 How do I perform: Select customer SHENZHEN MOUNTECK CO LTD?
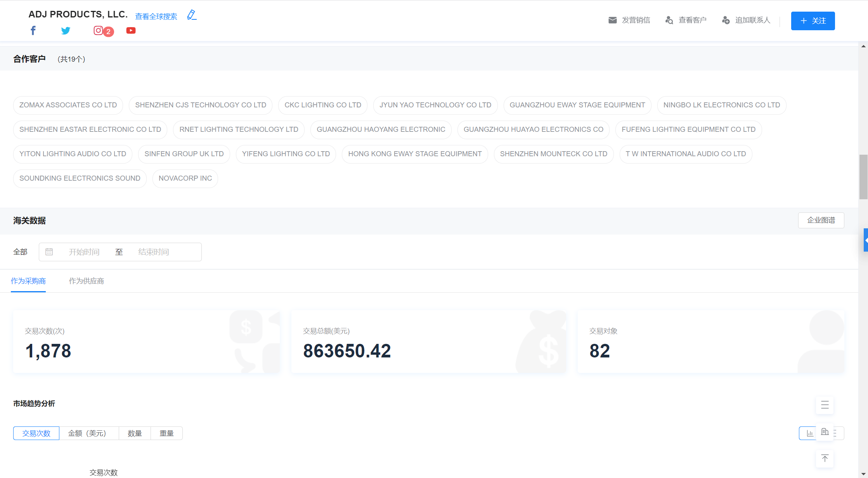click(x=554, y=154)
